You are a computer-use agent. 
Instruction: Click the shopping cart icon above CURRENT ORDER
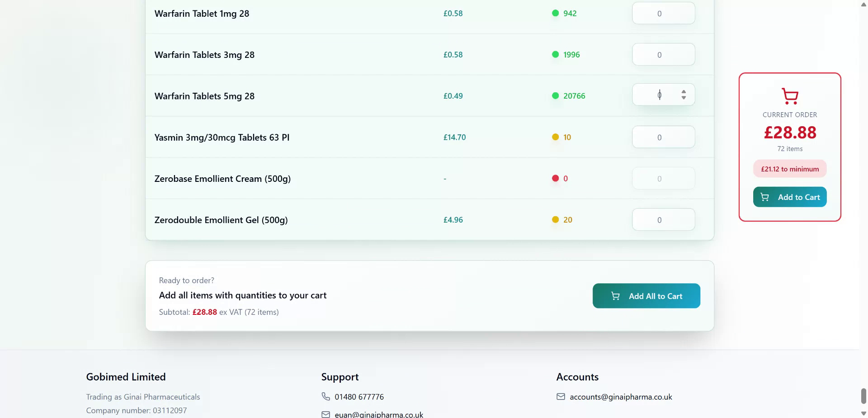(x=789, y=95)
